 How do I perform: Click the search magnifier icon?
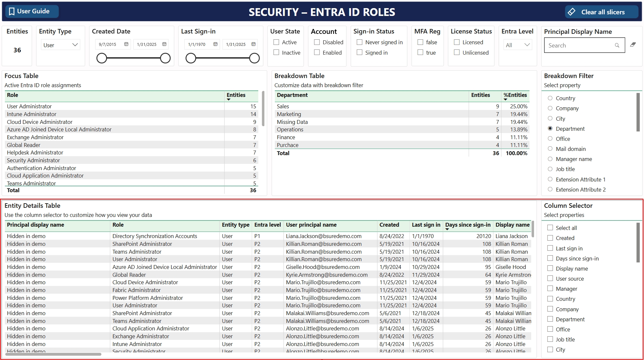pos(617,46)
